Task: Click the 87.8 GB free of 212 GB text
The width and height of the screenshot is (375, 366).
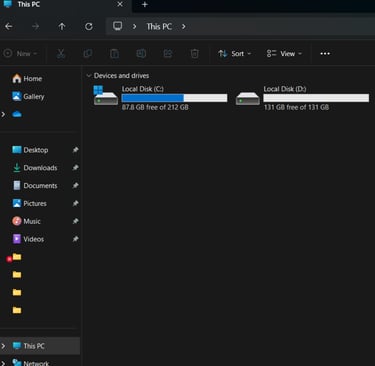Action: tap(155, 107)
